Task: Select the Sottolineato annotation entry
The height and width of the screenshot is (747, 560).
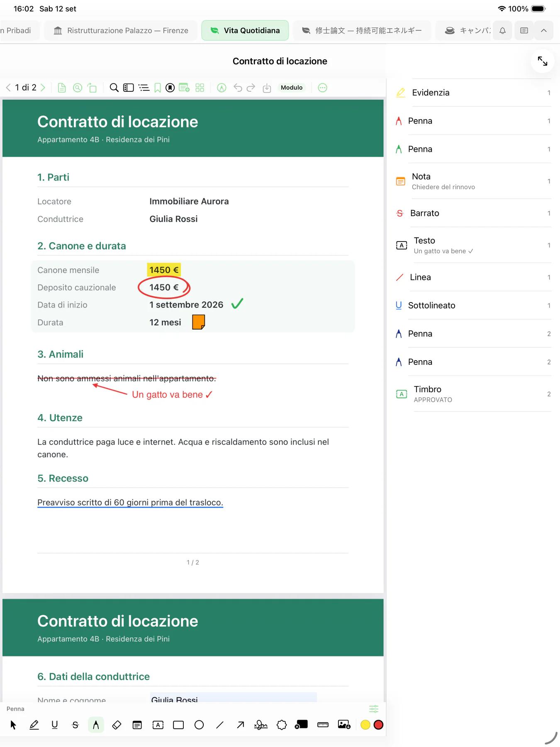Action: [473, 305]
